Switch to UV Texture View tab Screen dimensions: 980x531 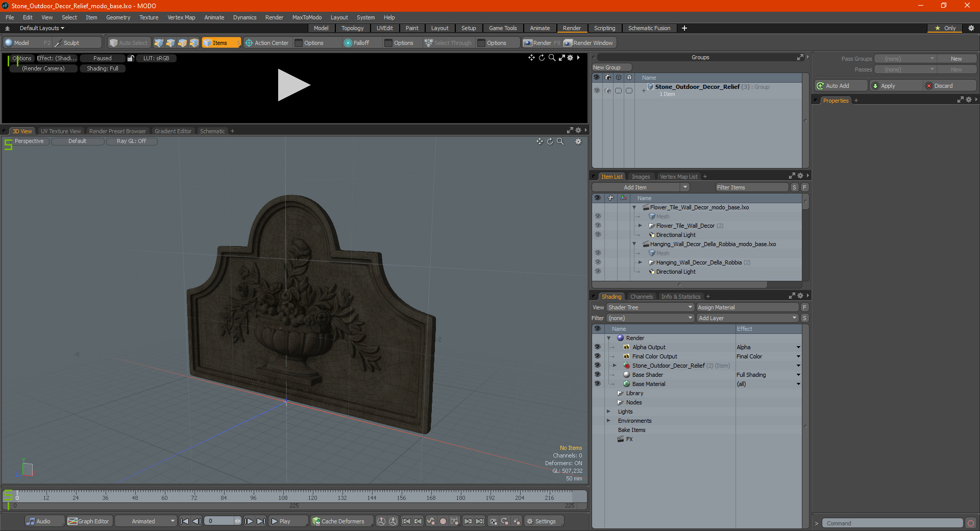(61, 131)
